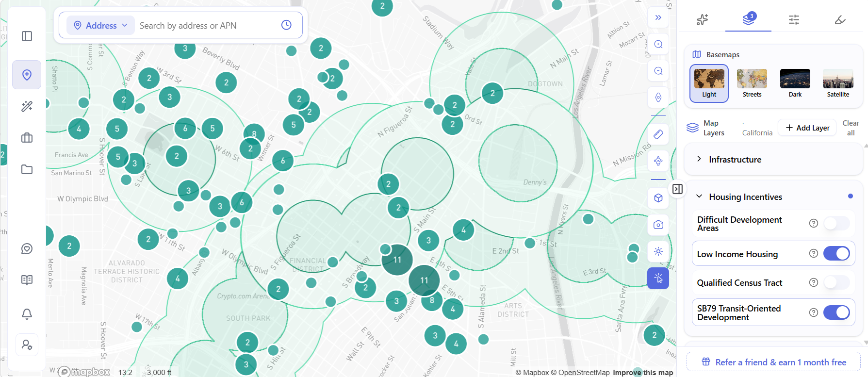Collapse the Housing Incentives group

coord(773,197)
